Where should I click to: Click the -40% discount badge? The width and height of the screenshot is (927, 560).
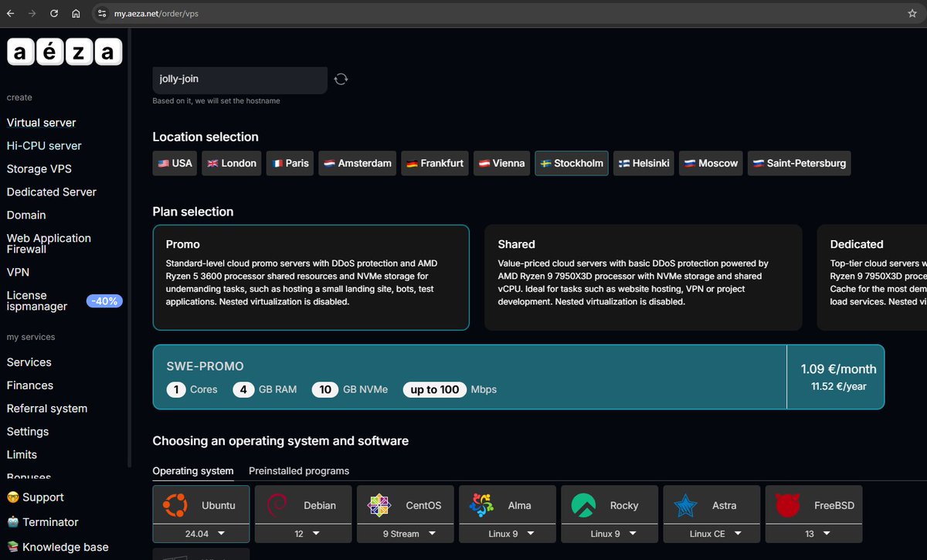click(104, 301)
